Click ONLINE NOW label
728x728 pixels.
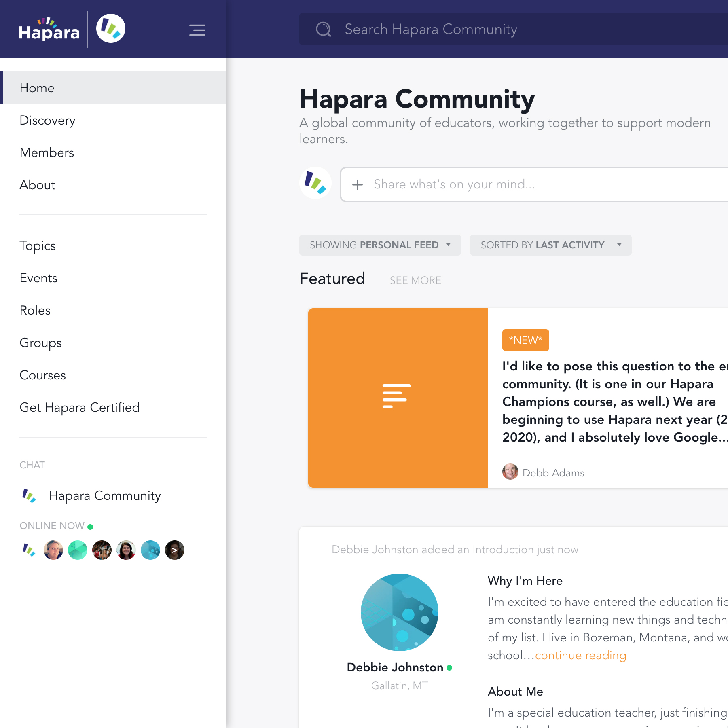pos(52,526)
